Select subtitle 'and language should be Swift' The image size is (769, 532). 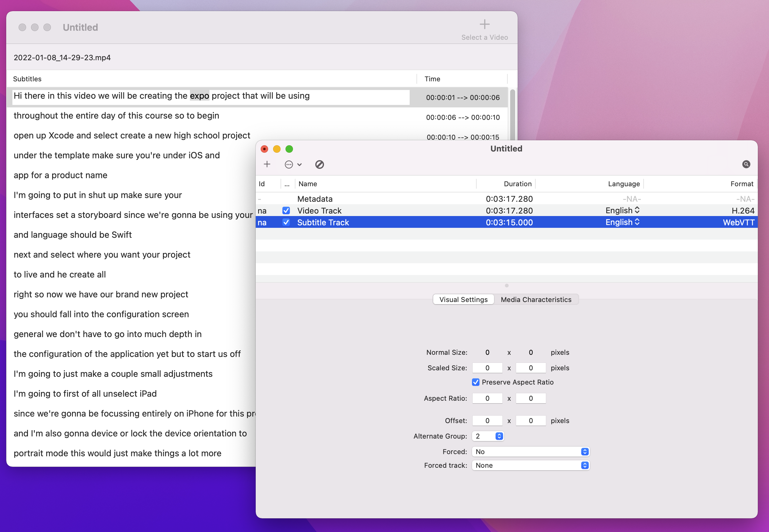73,234
